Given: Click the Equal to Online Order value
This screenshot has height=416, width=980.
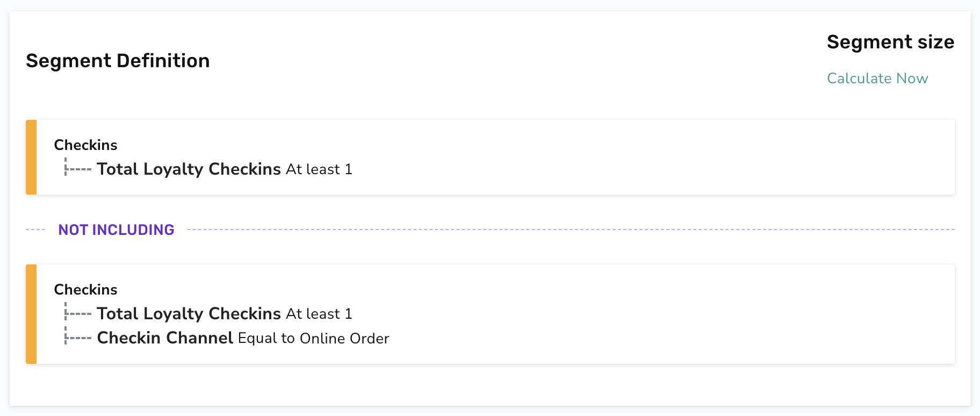Looking at the screenshot, I should coord(313,339).
